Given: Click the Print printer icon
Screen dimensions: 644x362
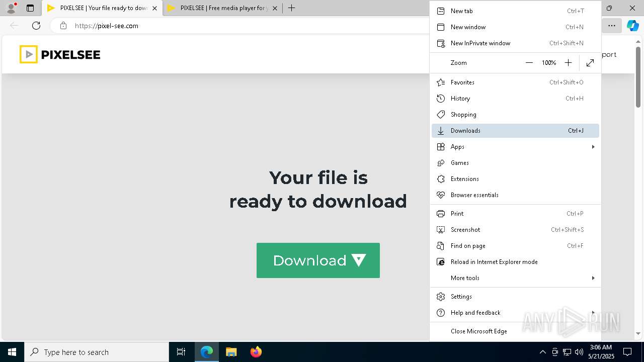Looking at the screenshot, I should [x=441, y=214].
